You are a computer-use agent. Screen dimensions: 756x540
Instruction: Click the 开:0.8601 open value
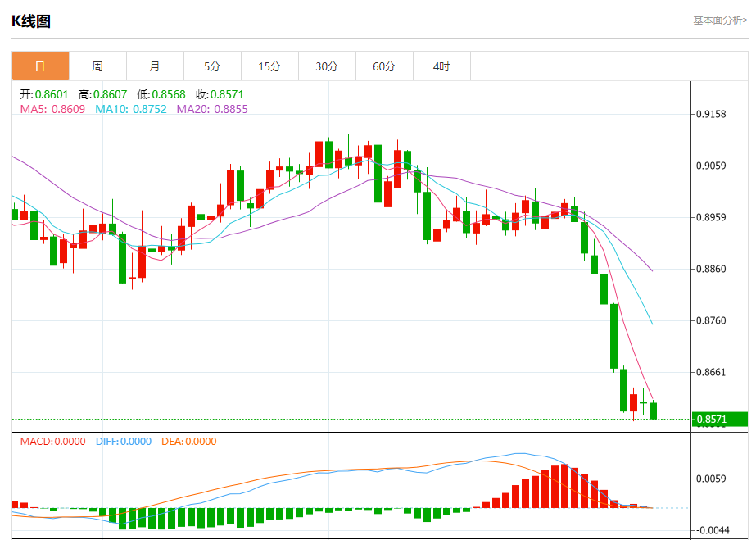[44, 94]
